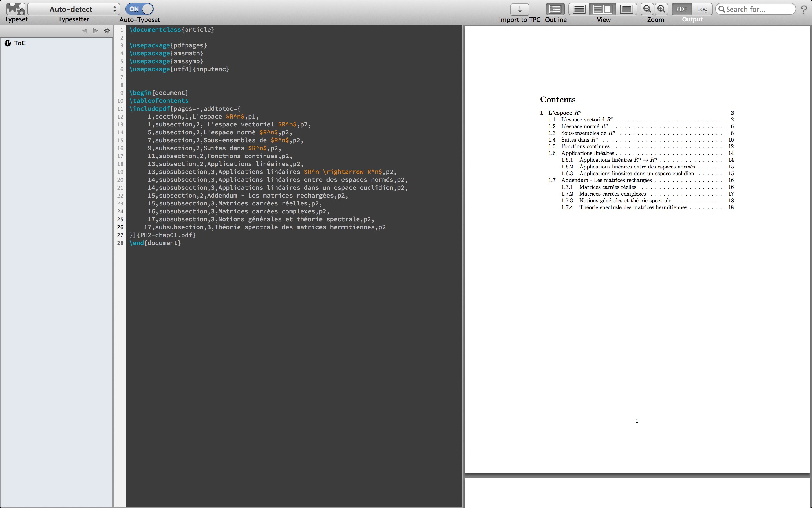Click on \begin{document} line
The width and height of the screenshot is (812, 508).
point(159,93)
